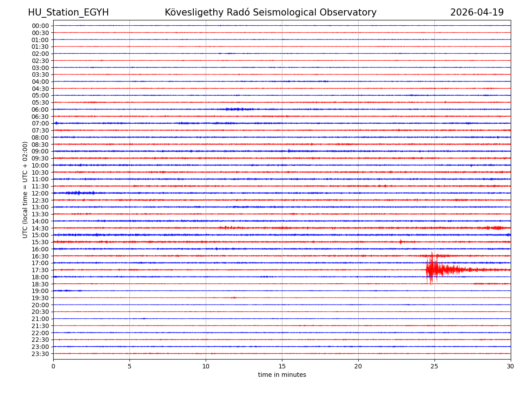Click the 14:30 row time label

coord(40,228)
